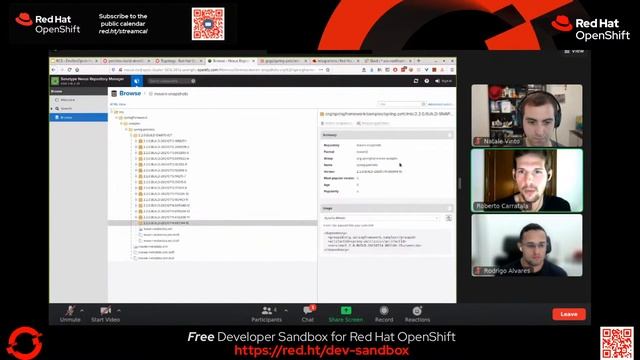640x360 pixels.
Task: Click browser back arrow
Action: [x=53, y=70]
